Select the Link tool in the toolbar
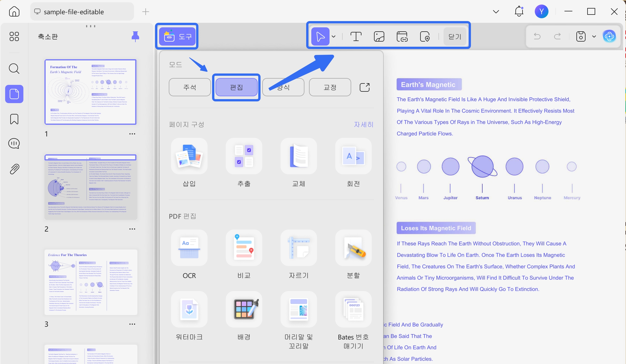This screenshot has width=626, height=364. 402,36
